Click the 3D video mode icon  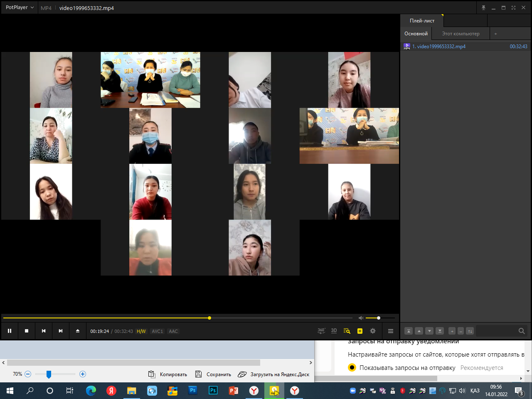pyautogui.click(x=334, y=331)
